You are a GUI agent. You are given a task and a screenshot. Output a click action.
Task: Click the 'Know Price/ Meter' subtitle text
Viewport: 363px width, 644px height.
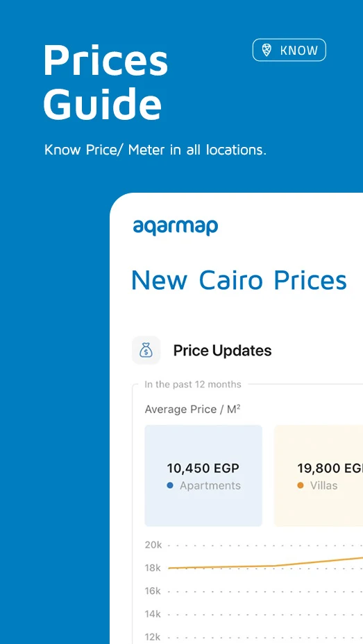[x=155, y=150]
